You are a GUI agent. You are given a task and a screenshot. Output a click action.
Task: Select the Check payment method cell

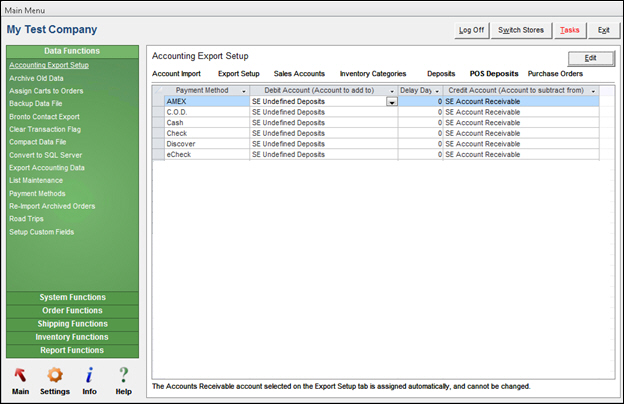click(207, 133)
